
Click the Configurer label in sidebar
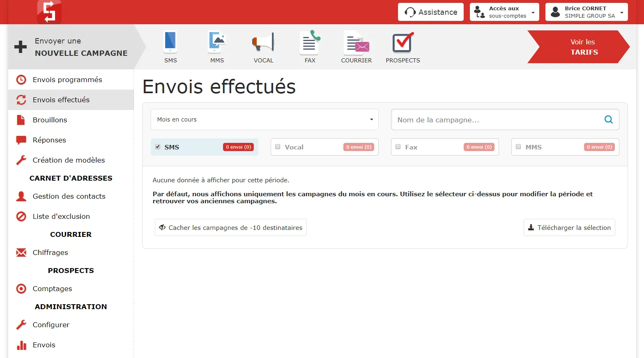tap(51, 325)
